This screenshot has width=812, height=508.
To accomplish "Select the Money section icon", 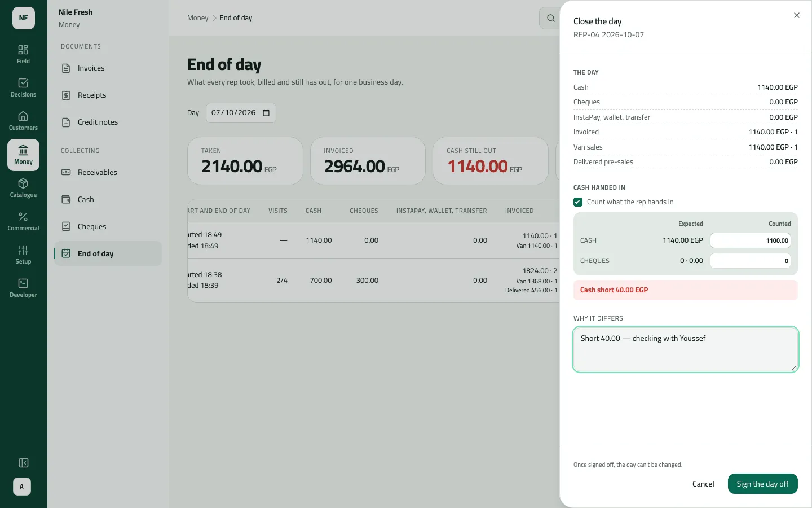I will click(23, 155).
